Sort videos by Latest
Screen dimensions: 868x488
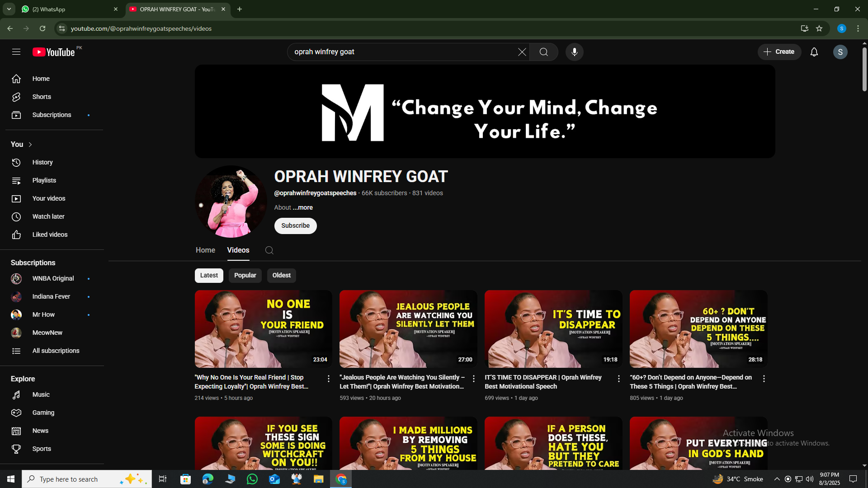209,276
